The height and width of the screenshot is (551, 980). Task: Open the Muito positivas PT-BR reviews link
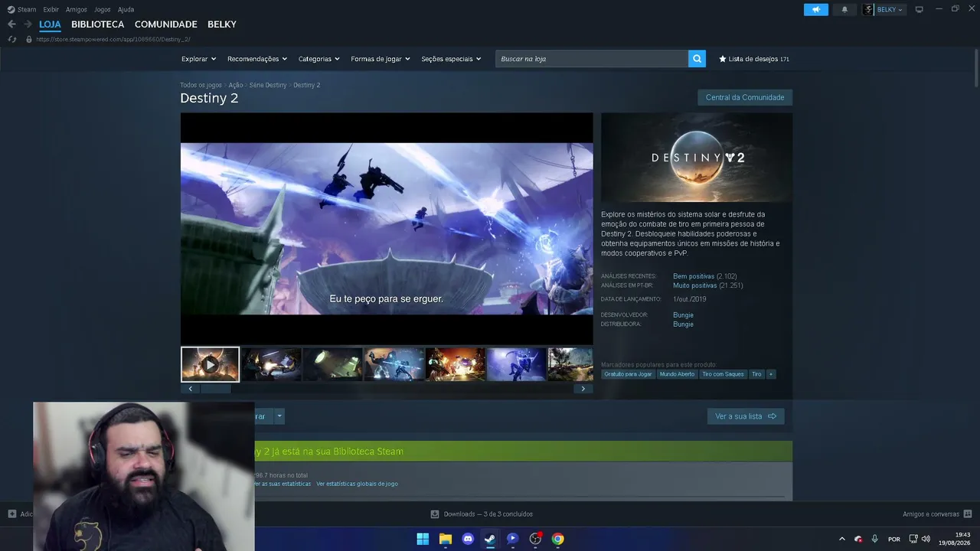(695, 285)
